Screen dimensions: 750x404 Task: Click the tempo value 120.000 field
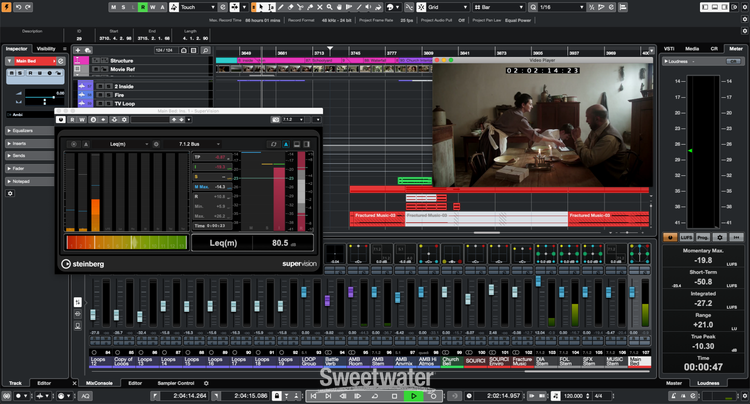point(574,396)
